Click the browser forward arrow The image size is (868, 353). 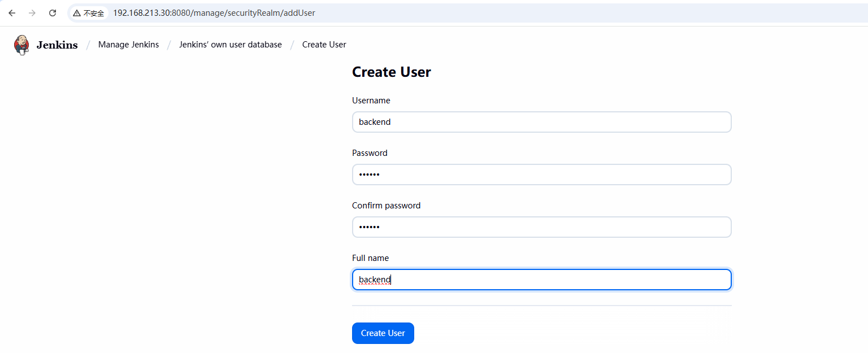tap(32, 13)
